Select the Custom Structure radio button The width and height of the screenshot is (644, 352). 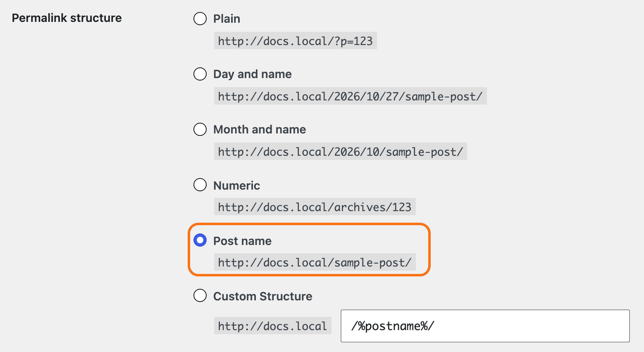point(200,295)
